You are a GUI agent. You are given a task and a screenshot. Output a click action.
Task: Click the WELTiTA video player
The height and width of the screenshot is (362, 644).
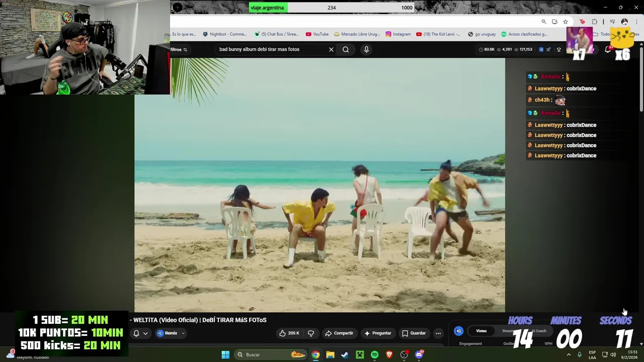point(319,185)
